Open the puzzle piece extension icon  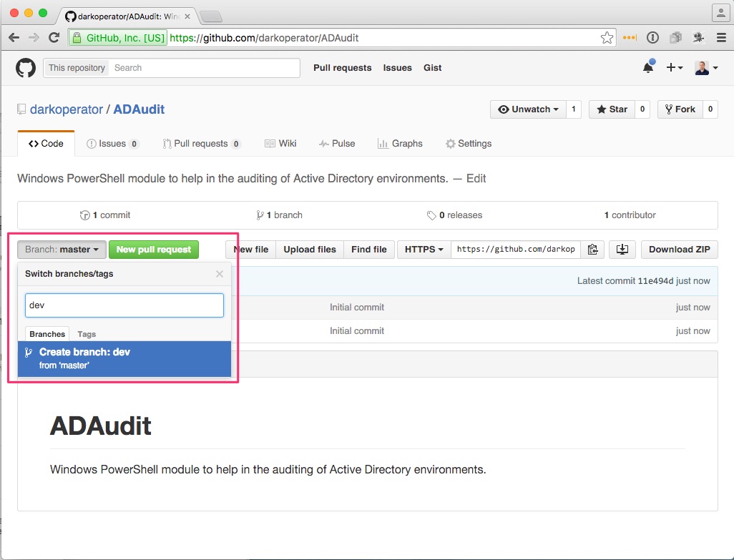click(675, 38)
